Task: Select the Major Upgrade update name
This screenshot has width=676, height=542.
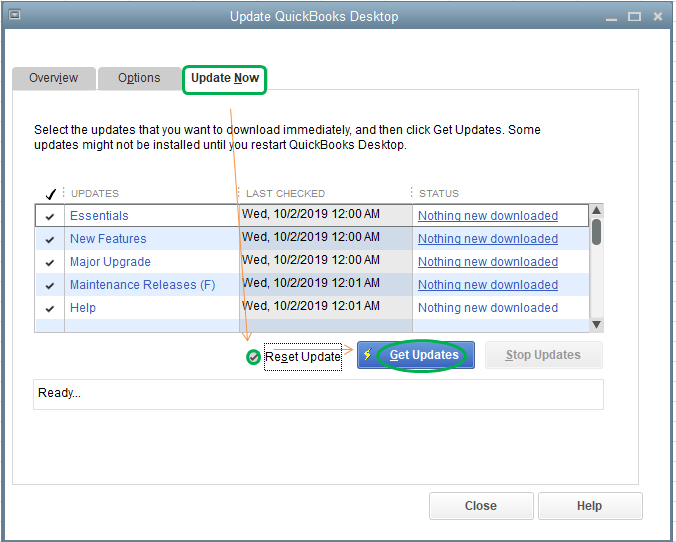Action: [x=110, y=262]
